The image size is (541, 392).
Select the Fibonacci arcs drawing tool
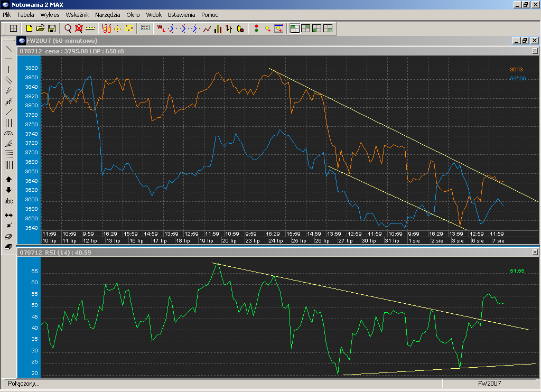tap(8, 134)
